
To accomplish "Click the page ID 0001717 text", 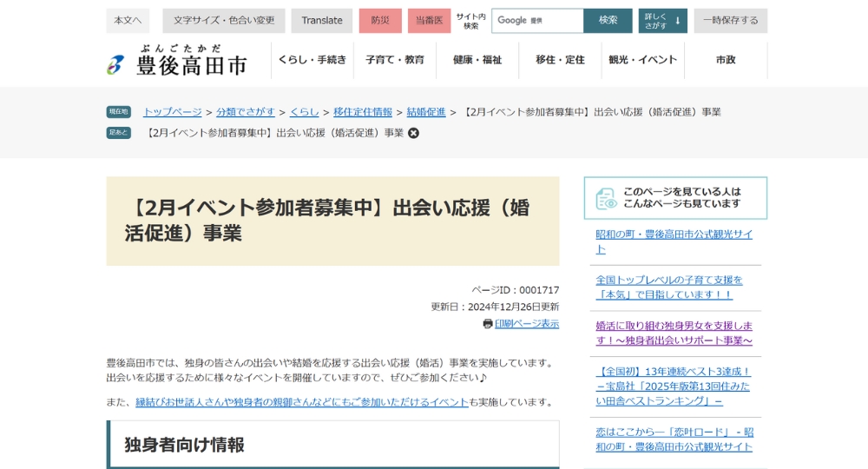I will 516,290.
